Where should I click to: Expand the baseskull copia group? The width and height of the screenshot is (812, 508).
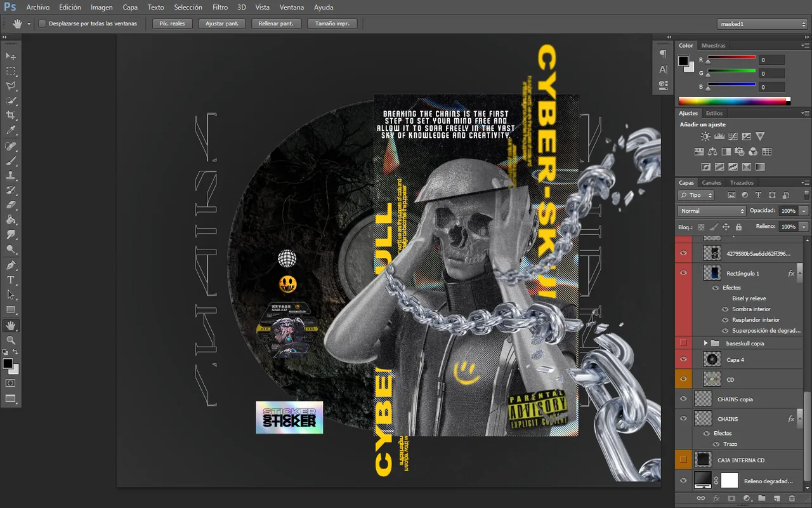click(x=705, y=343)
